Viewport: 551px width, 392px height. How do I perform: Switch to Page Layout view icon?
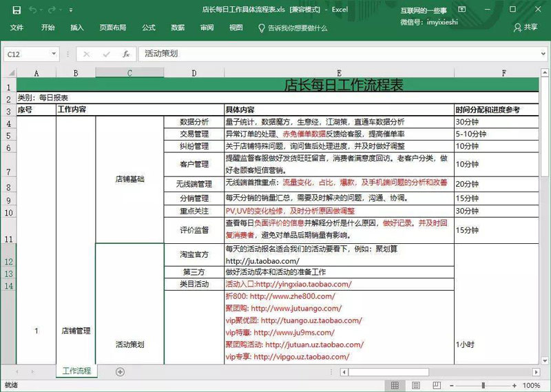[415, 385]
